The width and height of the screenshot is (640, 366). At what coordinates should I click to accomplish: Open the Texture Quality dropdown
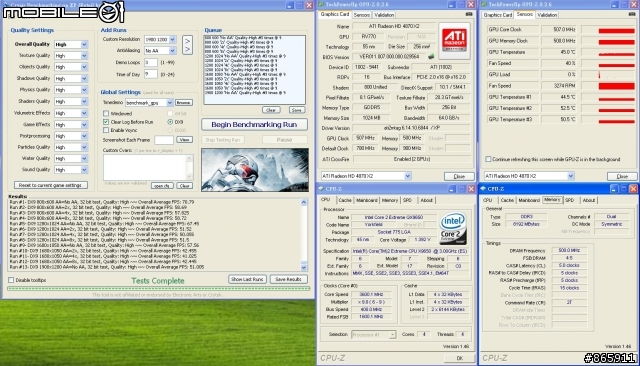pos(84,55)
